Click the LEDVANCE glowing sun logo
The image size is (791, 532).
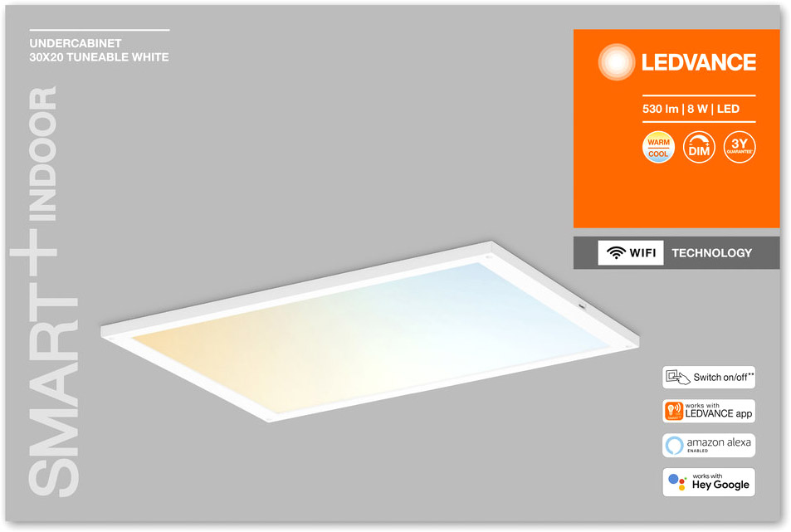(616, 62)
